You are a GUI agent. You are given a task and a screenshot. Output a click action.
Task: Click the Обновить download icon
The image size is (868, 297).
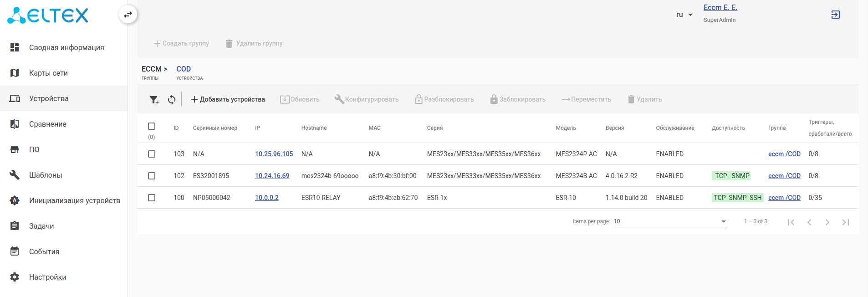[x=285, y=99]
